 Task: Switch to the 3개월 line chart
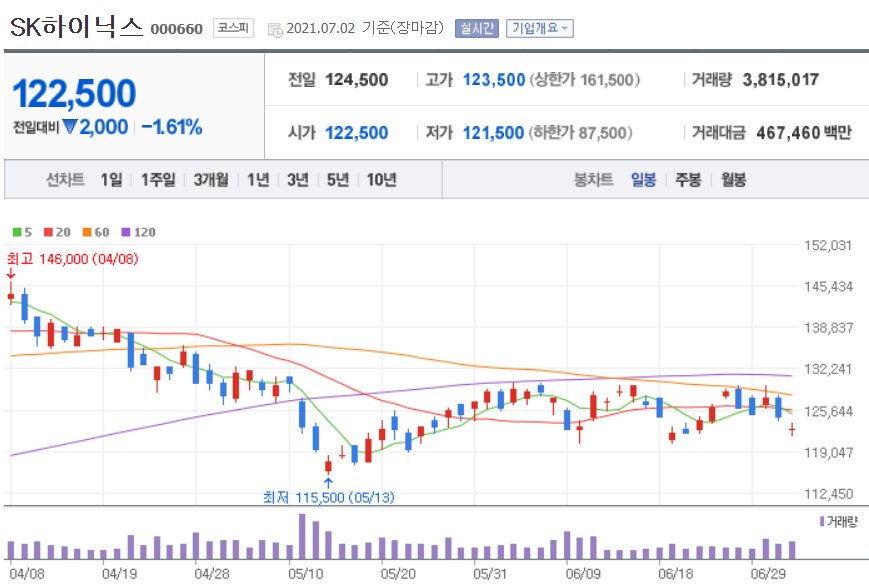[211, 180]
